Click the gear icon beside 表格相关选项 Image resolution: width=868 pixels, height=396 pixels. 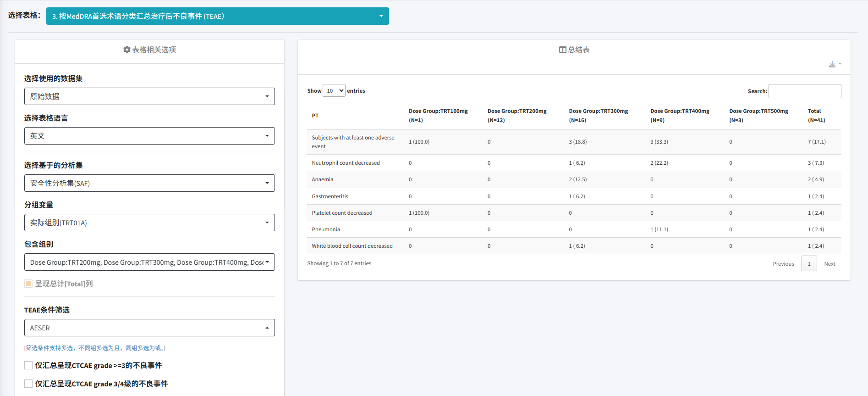127,50
